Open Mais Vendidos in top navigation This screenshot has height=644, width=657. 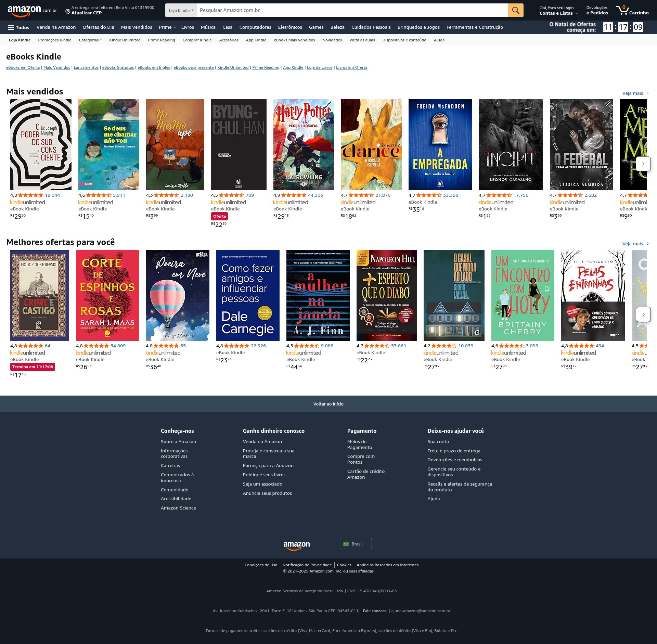[136, 27]
